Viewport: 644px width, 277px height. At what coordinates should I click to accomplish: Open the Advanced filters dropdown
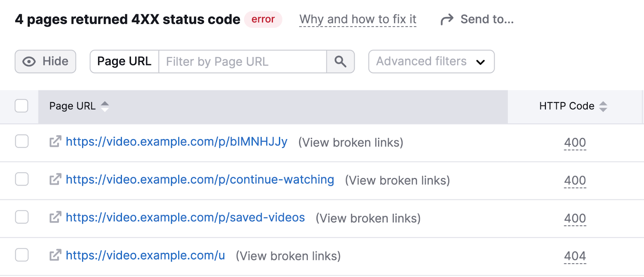point(431,62)
